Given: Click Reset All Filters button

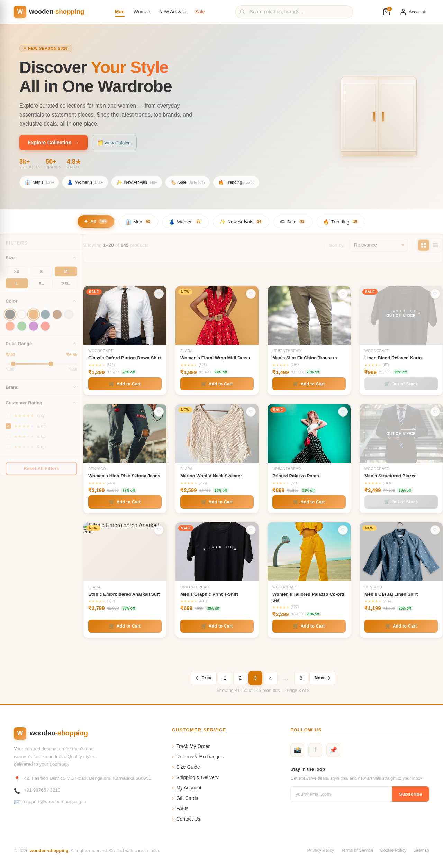Looking at the screenshot, I should click(x=41, y=468).
